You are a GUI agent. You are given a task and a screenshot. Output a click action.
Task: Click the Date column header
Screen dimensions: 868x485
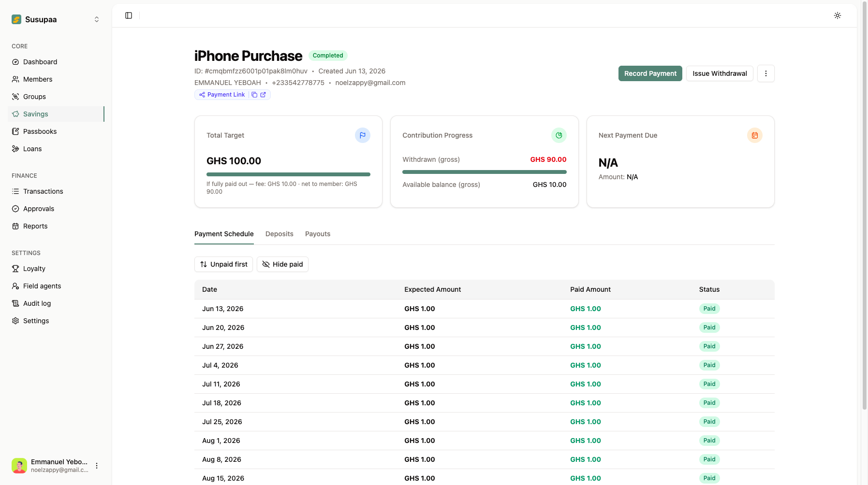click(x=209, y=289)
